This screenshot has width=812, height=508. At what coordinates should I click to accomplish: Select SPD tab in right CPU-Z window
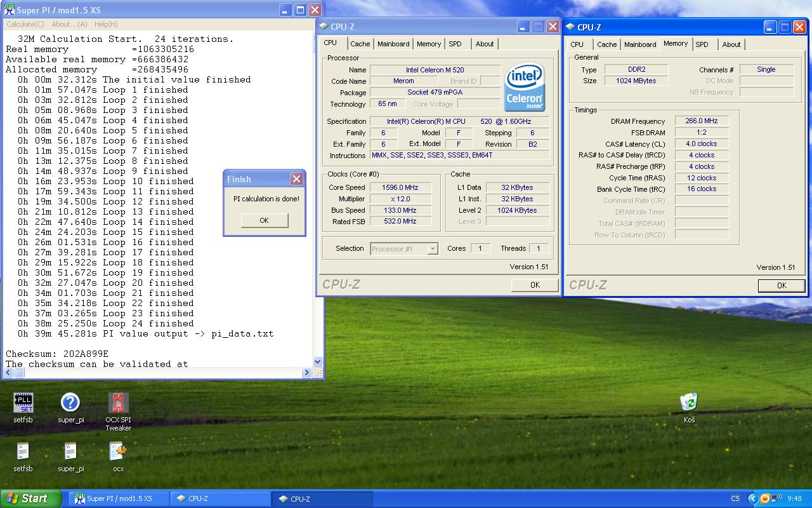coord(702,44)
